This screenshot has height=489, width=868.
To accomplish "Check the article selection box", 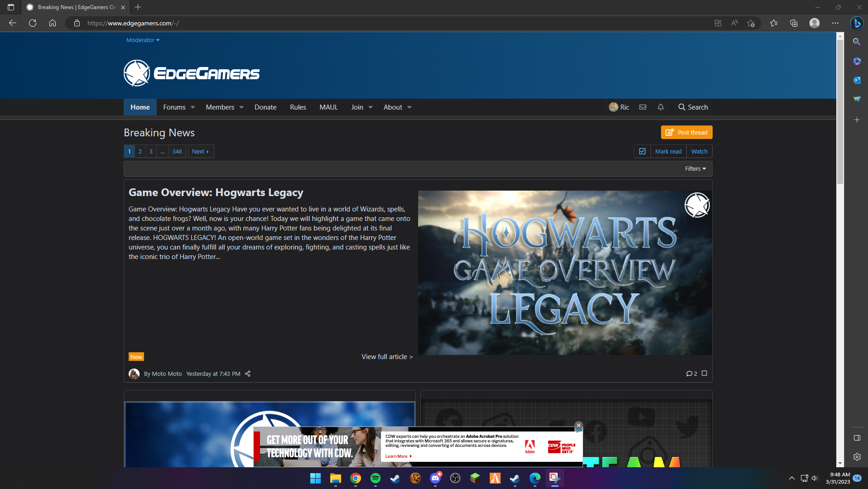I will coord(704,374).
